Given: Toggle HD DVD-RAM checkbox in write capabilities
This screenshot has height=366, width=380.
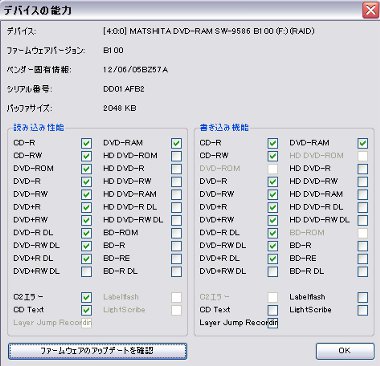Looking at the screenshot, I should 363,195.
